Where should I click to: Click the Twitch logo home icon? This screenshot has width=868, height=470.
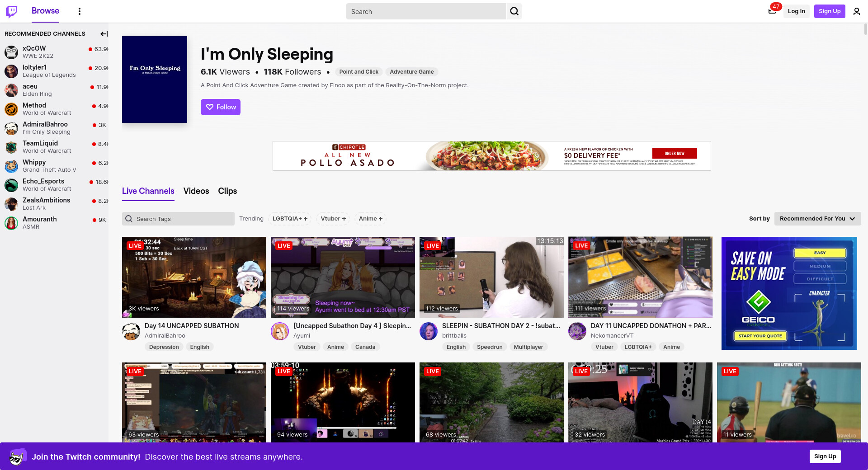[11, 11]
